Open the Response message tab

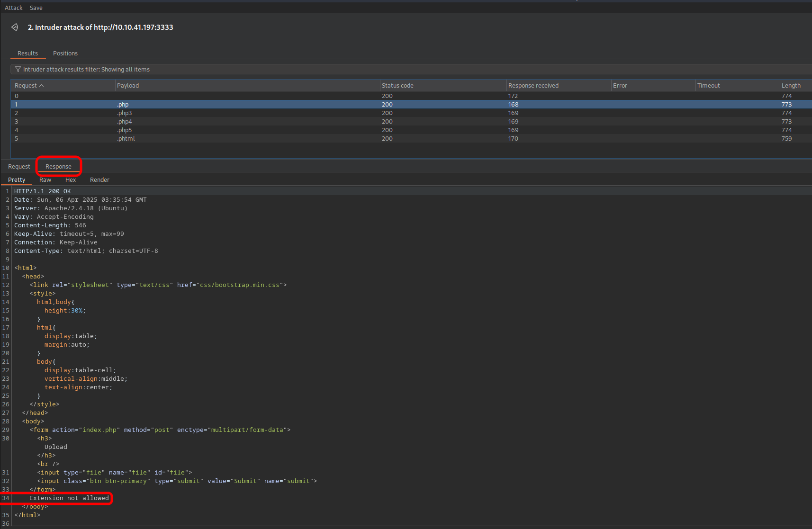coord(58,167)
